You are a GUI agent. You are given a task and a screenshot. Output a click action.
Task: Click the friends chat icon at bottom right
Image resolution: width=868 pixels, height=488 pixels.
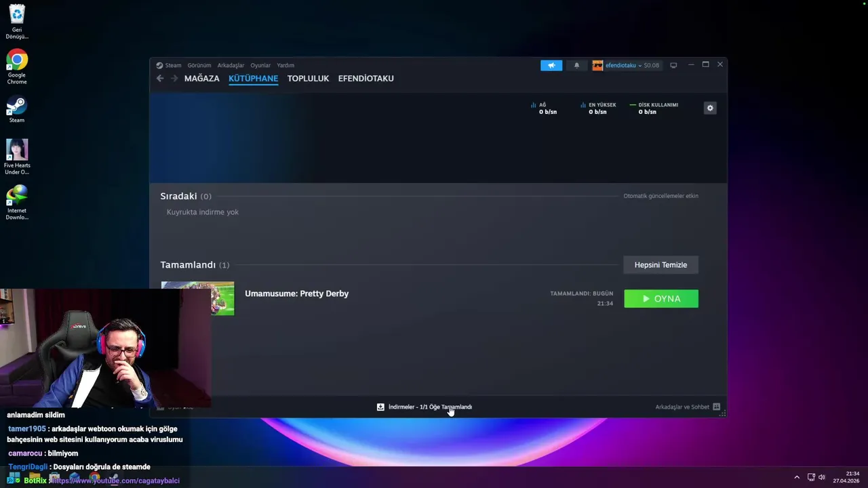point(716,407)
